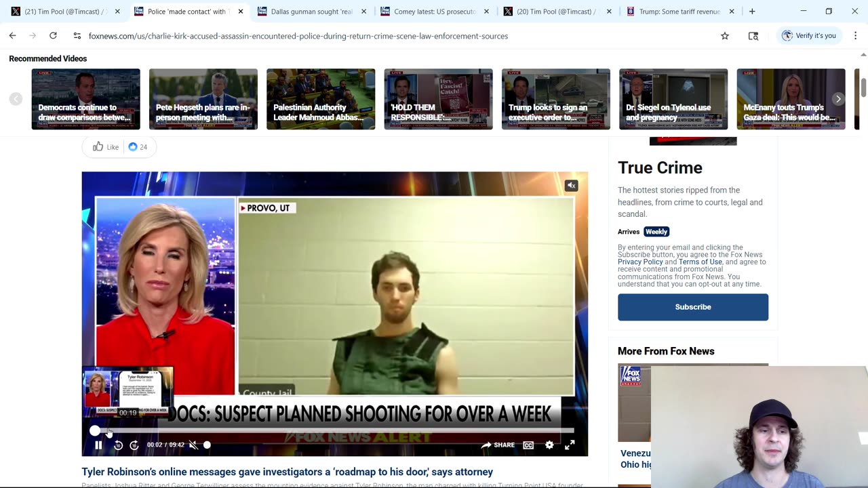Open a new browser tab
Screen dimensions: 868x488
pyautogui.click(x=752, y=12)
